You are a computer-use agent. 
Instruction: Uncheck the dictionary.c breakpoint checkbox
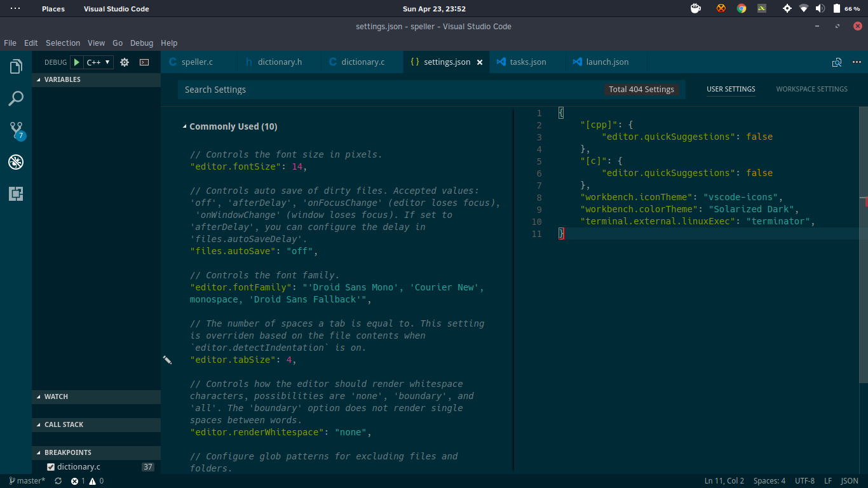tap(51, 467)
